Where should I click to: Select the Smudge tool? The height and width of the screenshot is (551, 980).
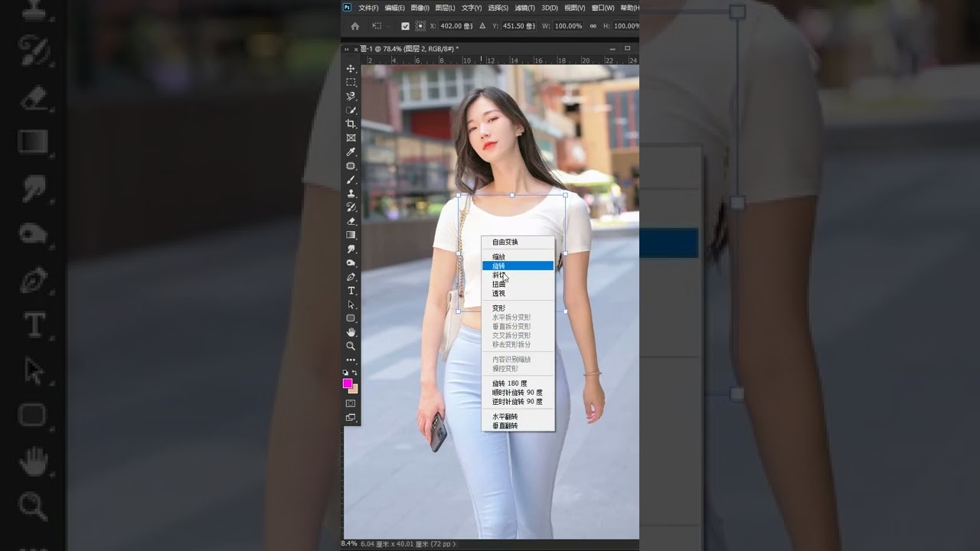tap(351, 249)
